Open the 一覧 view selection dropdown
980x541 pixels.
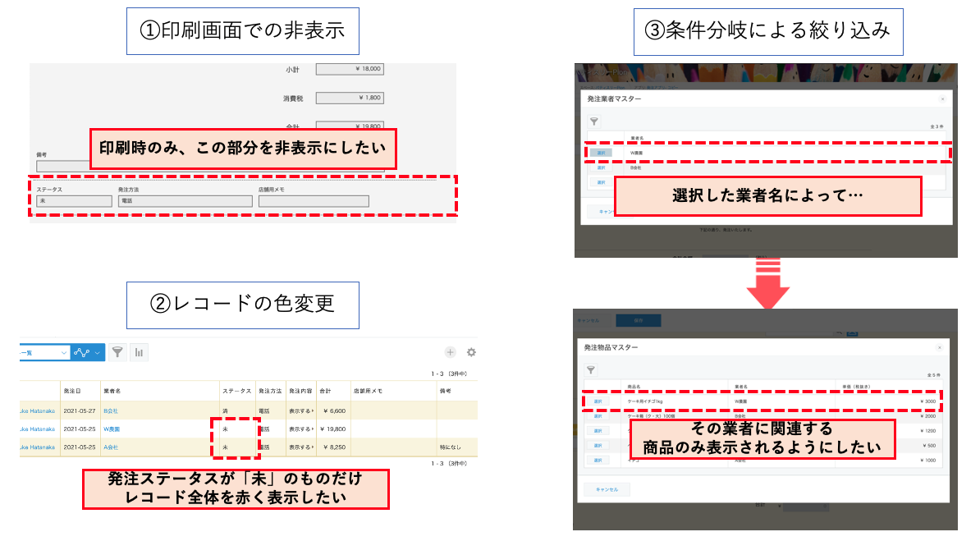(x=44, y=352)
